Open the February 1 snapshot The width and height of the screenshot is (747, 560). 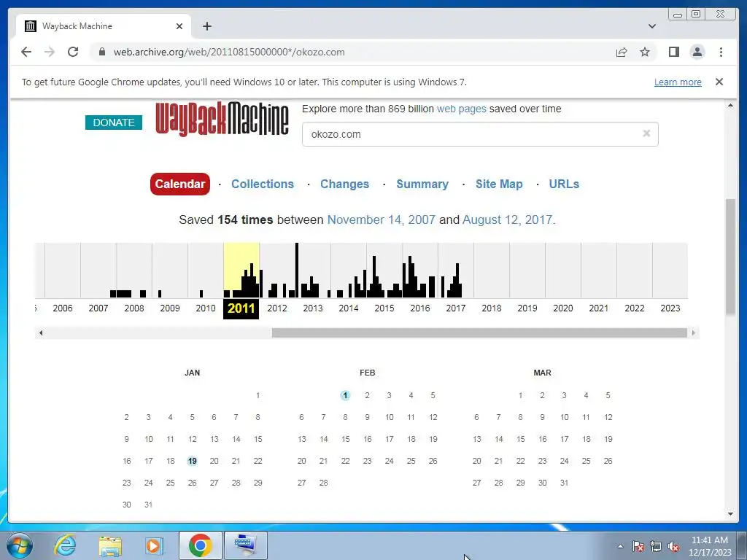[x=345, y=395]
